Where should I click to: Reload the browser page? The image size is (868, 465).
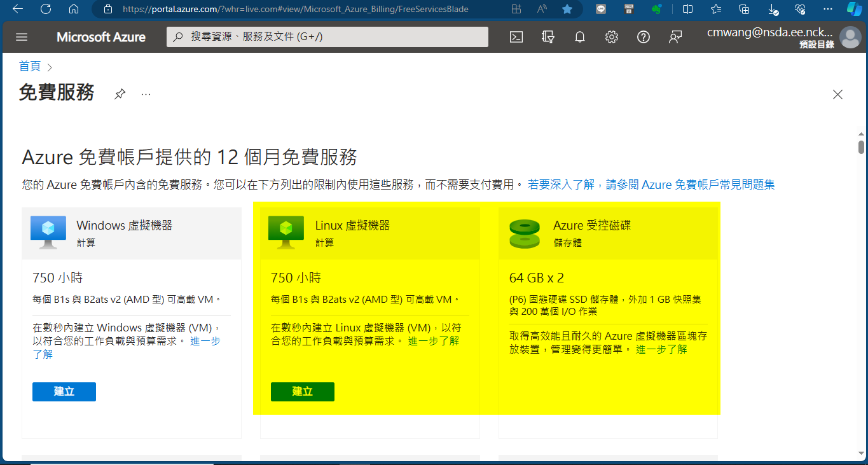coord(46,9)
